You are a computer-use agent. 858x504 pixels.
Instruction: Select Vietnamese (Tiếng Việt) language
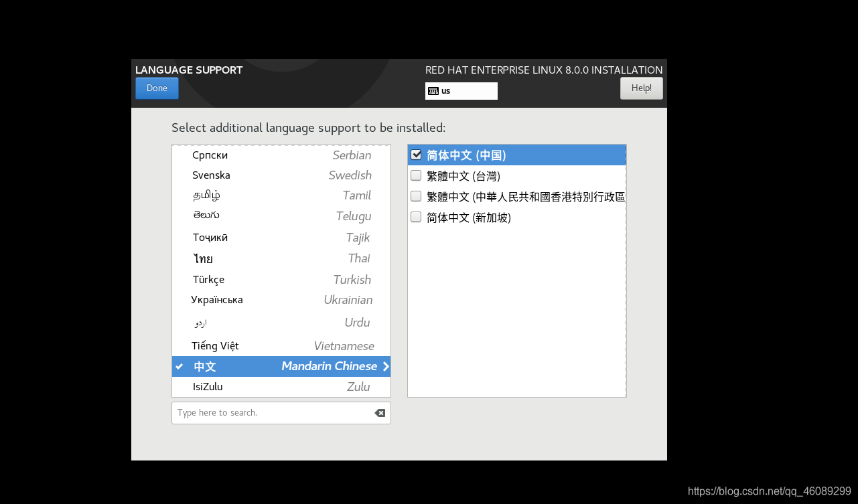click(x=281, y=346)
